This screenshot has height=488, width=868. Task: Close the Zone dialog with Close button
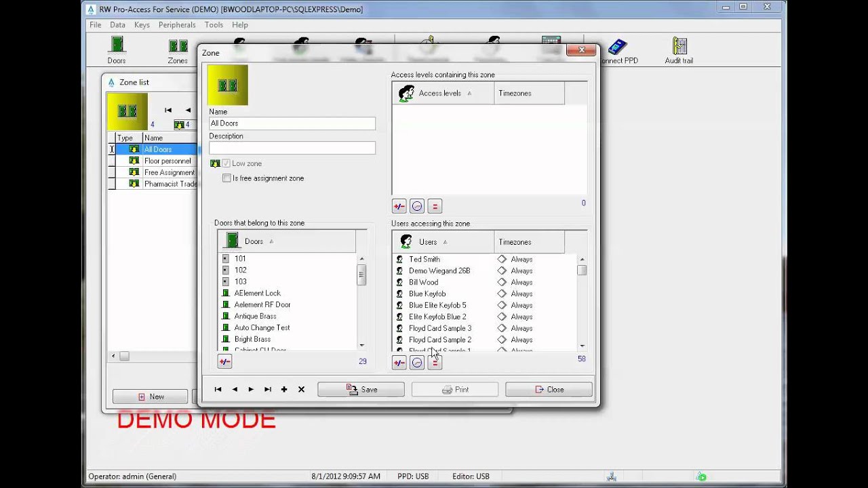(549, 390)
